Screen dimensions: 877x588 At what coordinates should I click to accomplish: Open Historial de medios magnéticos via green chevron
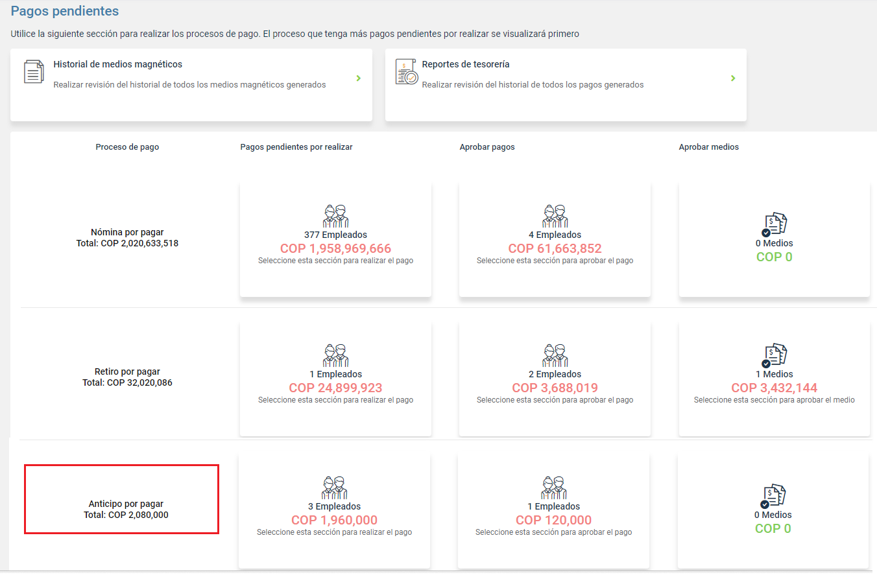click(358, 78)
